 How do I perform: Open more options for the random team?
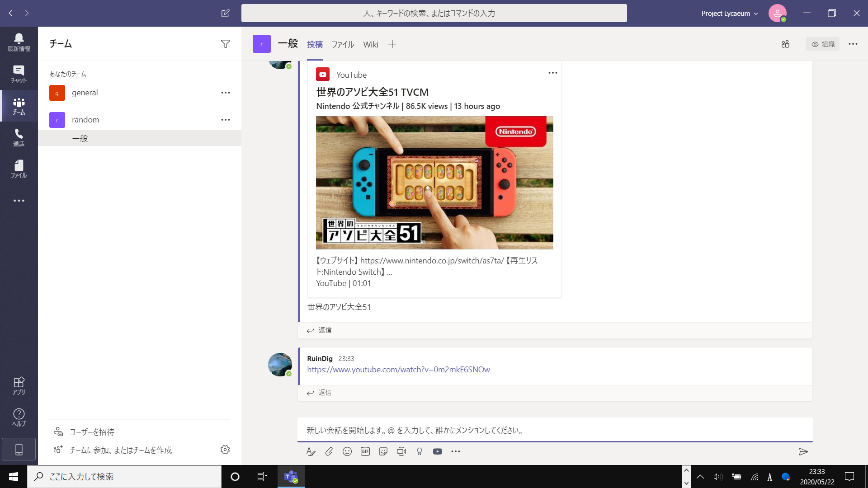[225, 120]
